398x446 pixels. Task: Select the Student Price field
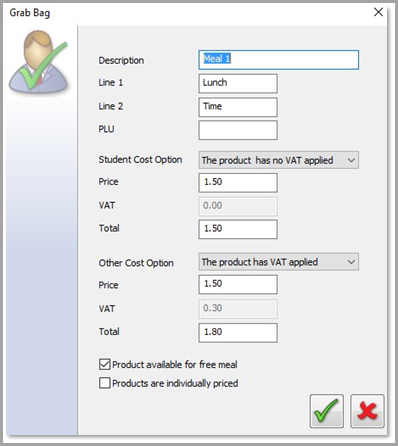(x=238, y=183)
